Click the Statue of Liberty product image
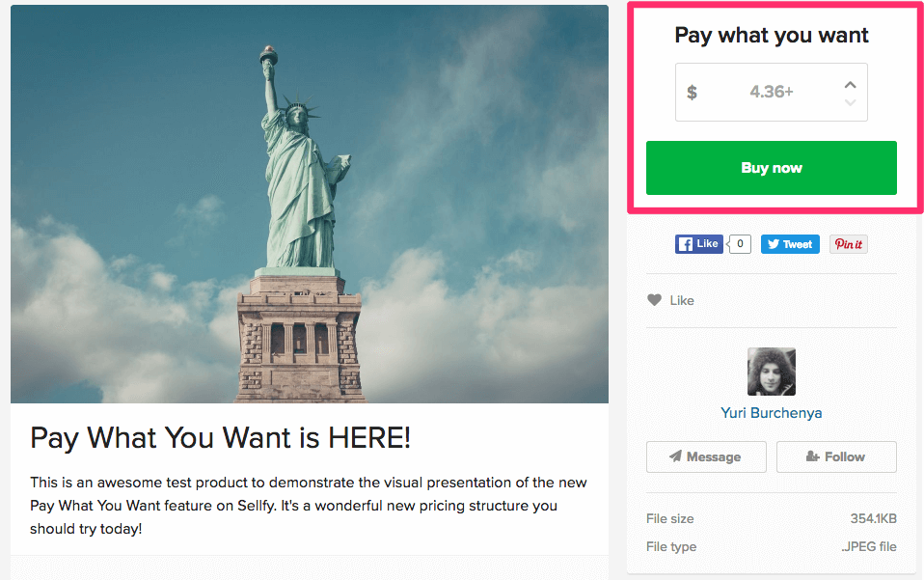Viewport: 924px width, 580px height. (310, 204)
